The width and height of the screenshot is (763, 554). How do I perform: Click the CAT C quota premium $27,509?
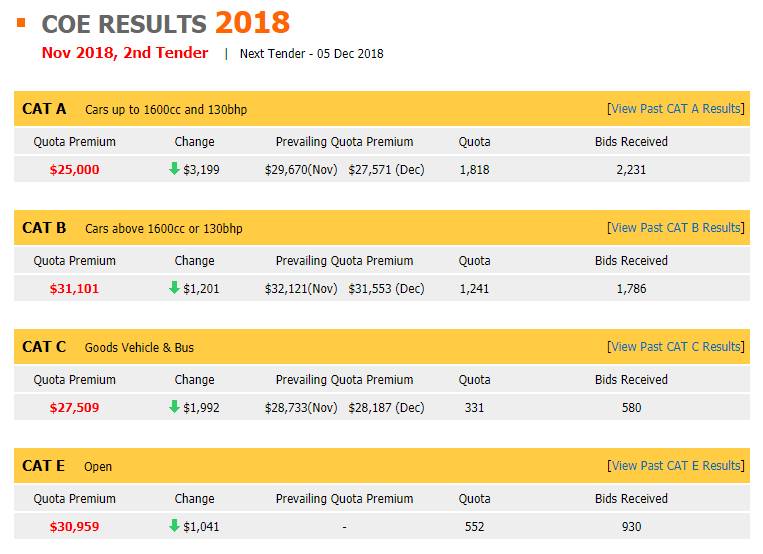tap(74, 408)
